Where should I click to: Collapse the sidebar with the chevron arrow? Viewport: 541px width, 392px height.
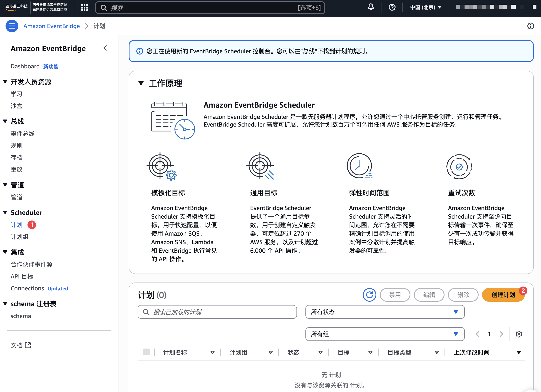[x=105, y=48]
